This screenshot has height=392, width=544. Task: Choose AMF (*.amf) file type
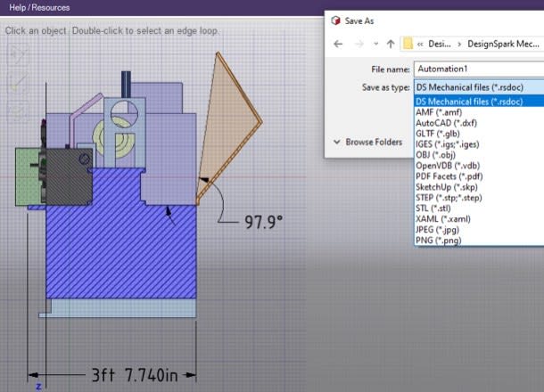click(479, 112)
